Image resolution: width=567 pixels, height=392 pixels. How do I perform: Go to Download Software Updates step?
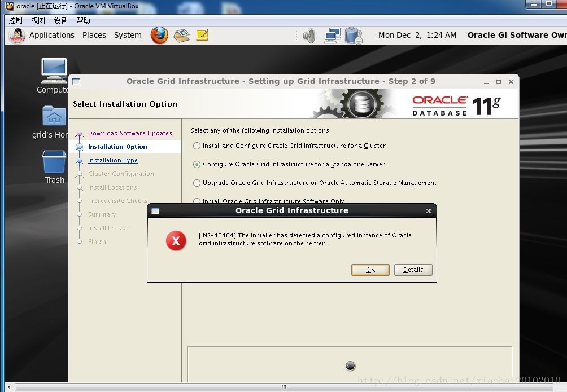130,133
